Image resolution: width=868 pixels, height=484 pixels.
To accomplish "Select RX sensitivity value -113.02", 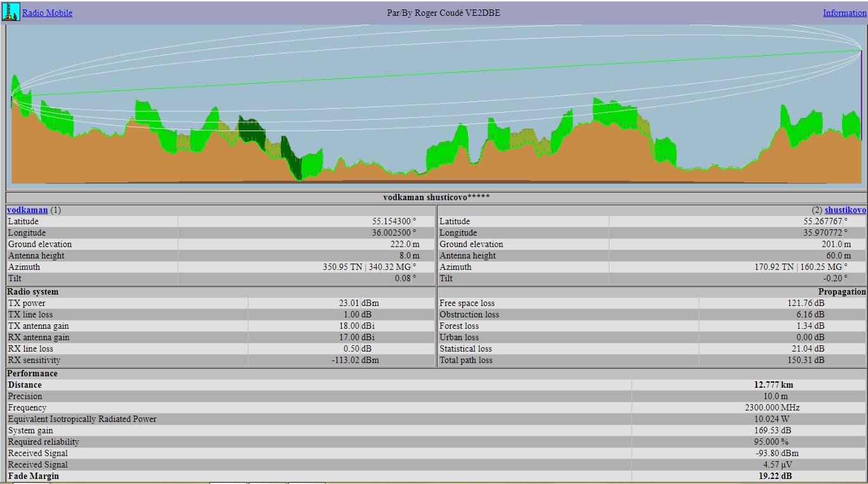I will [x=346, y=360].
